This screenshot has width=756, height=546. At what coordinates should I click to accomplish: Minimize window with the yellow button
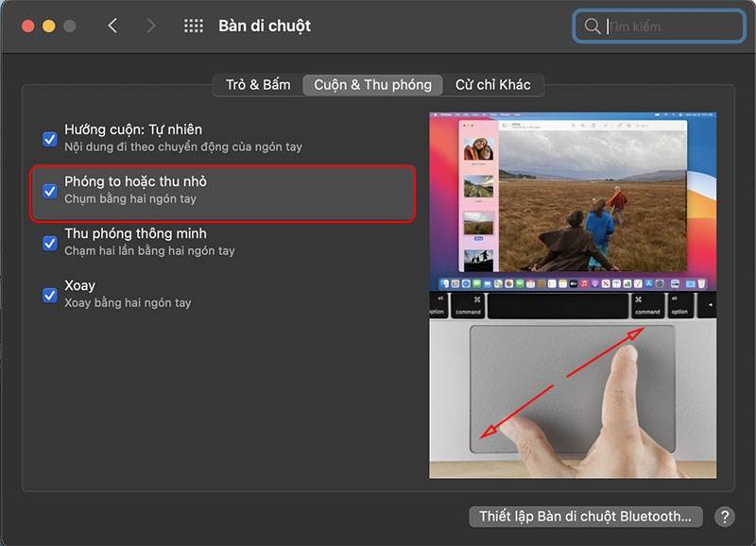(48, 26)
